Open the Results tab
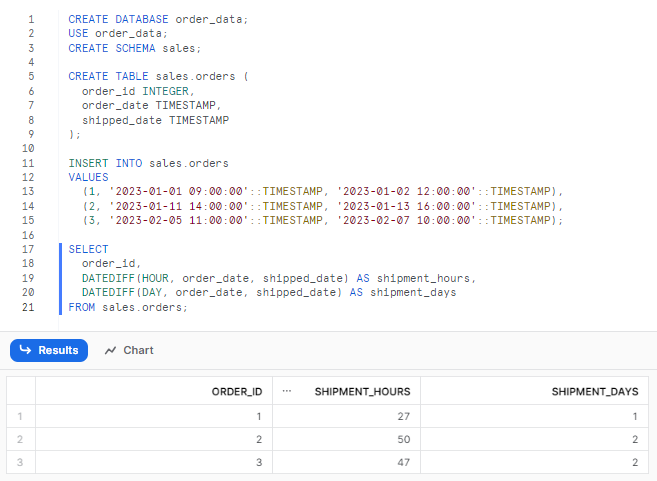This screenshot has height=481, width=657. [x=49, y=351]
